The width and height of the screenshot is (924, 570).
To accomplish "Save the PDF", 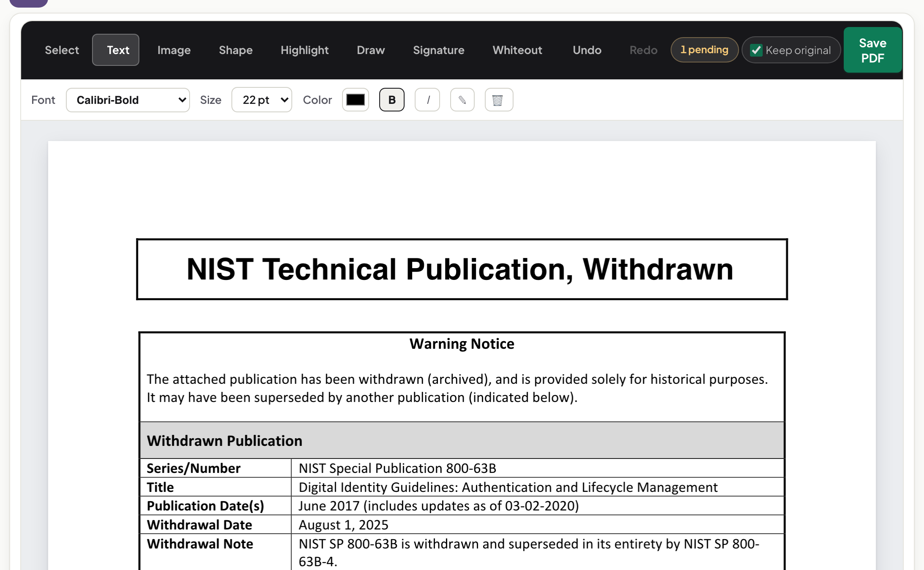I will (x=872, y=50).
